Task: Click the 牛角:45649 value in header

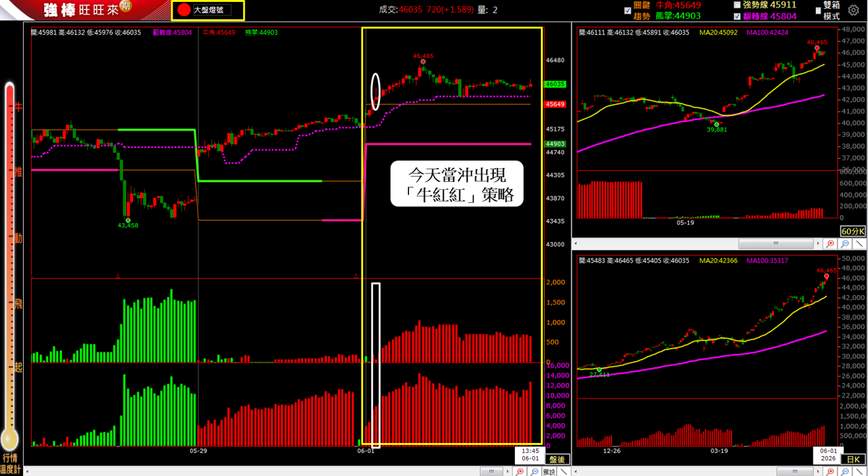Action: pos(680,5)
